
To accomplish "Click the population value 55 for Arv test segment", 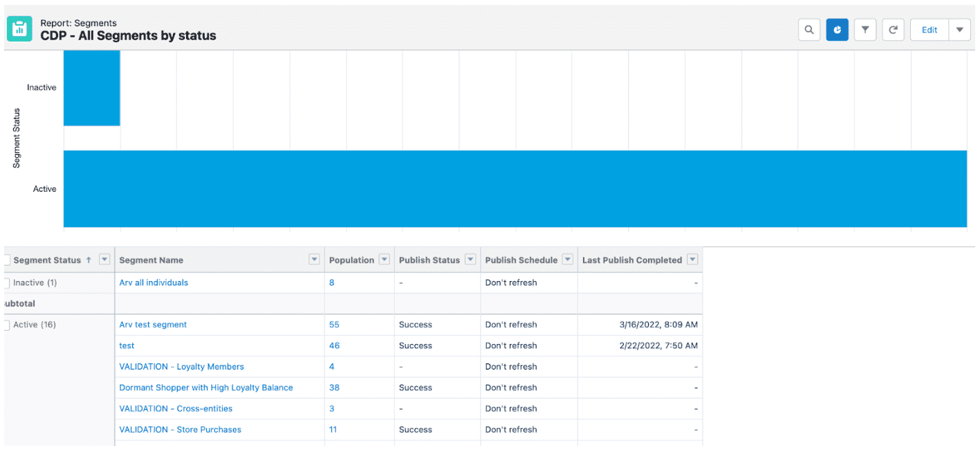I will 334,324.
